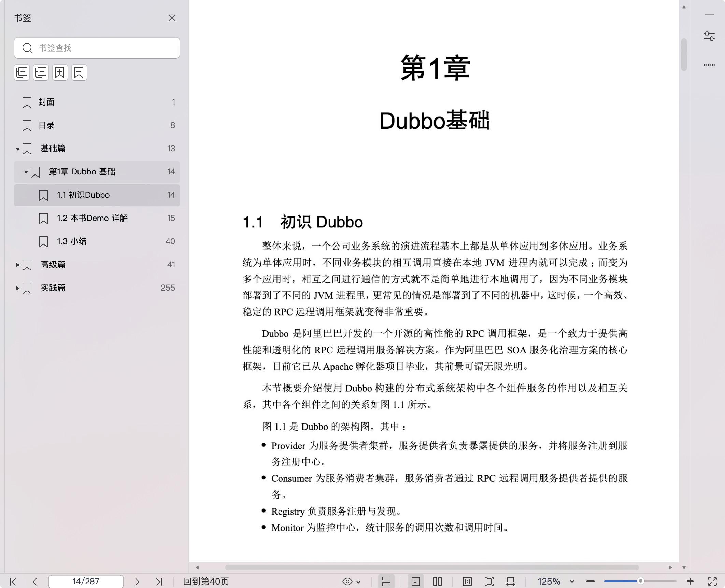725x588 pixels.
Task: Switch to two-page view
Action: tap(438, 582)
